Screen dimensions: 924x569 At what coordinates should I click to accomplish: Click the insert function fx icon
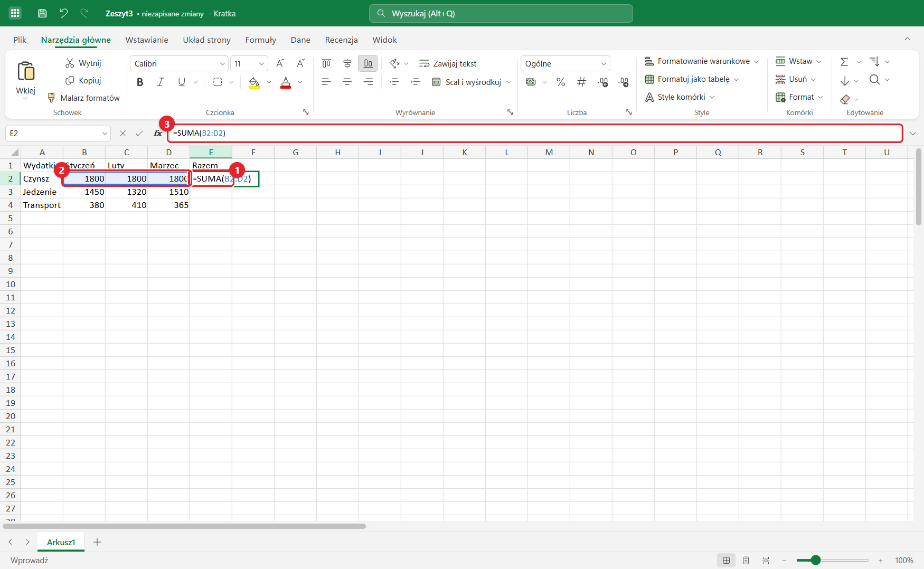click(x=157, y=133)
